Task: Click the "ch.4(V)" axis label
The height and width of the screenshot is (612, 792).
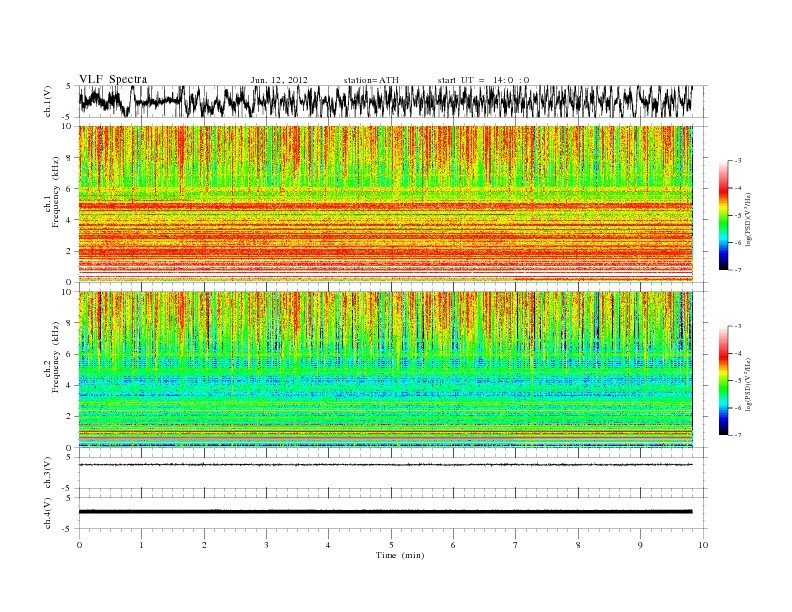Action: pyautogui.click(x=47, y=513)
